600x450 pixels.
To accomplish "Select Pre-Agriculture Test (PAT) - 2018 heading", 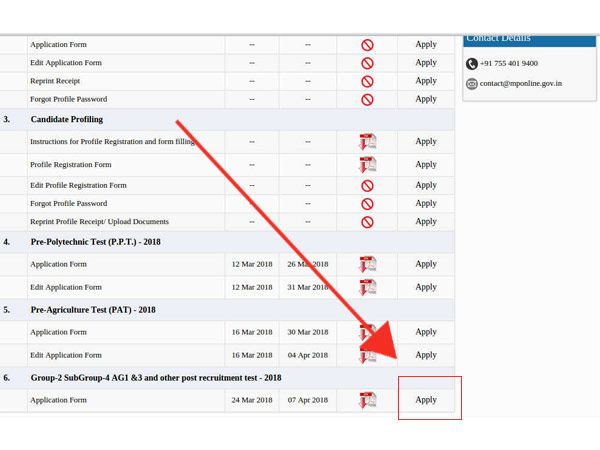I will pyautogui.click(x=93, y=310).
